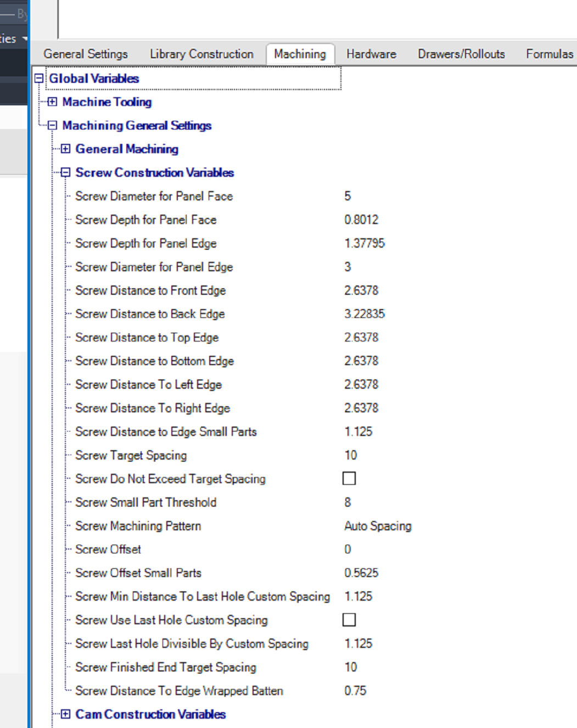Collapse Screw Construction Variables node
The height and width of the screenshot is (728, 577).
tap(65, 172)
